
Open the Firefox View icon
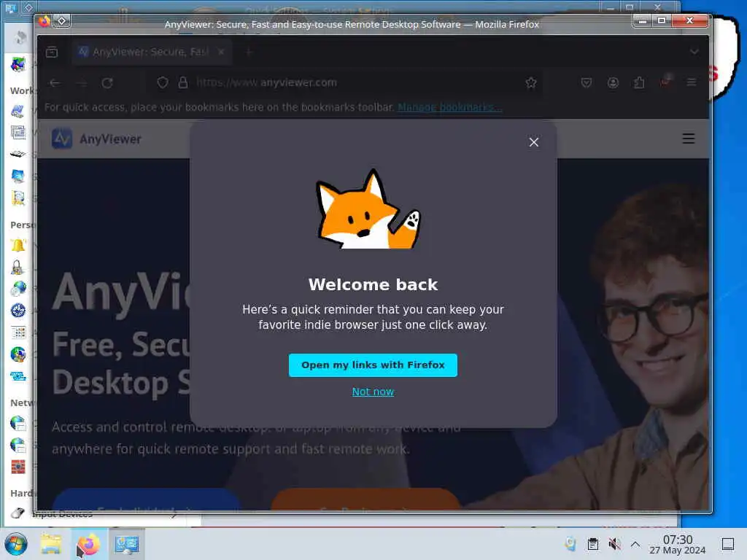pos(52,52)
